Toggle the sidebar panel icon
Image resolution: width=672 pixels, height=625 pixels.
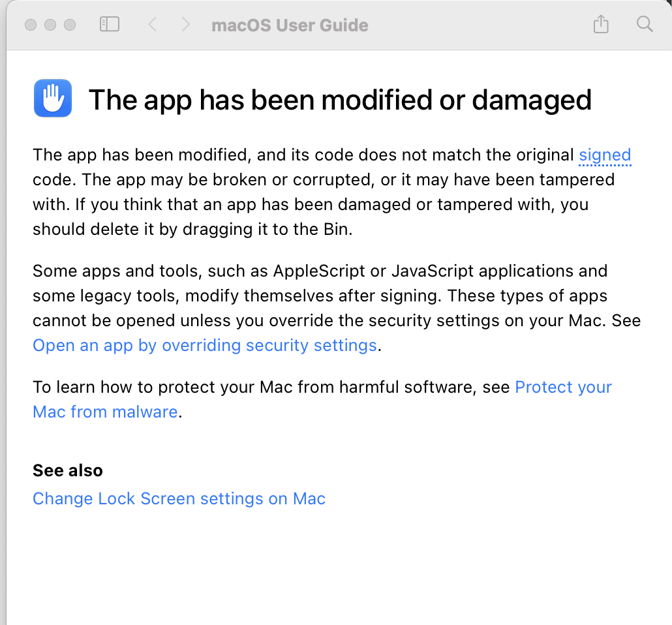coord(109,25)
